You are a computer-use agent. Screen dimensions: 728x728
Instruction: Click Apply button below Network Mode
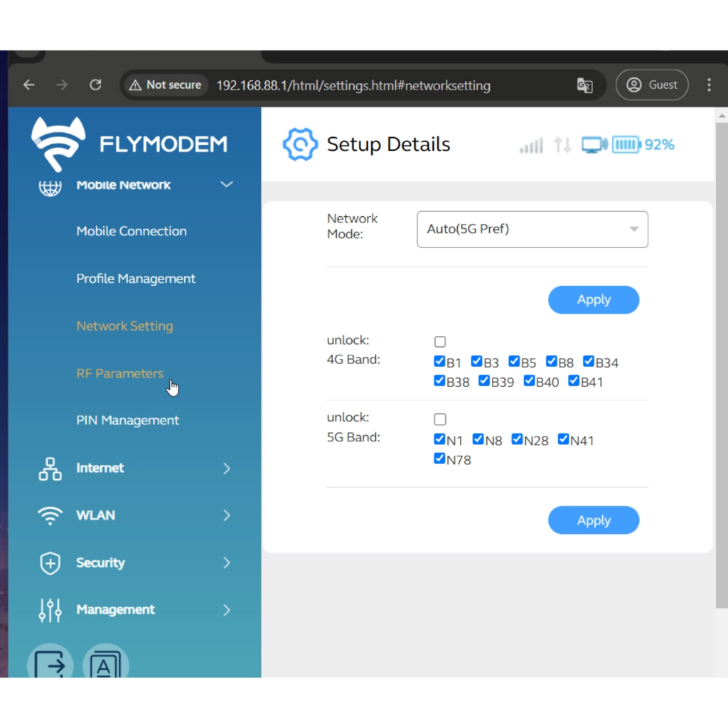click(593, 300)
